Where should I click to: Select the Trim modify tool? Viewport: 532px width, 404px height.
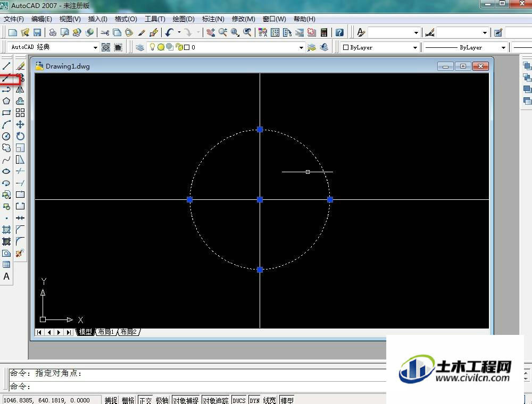point(20,171)
